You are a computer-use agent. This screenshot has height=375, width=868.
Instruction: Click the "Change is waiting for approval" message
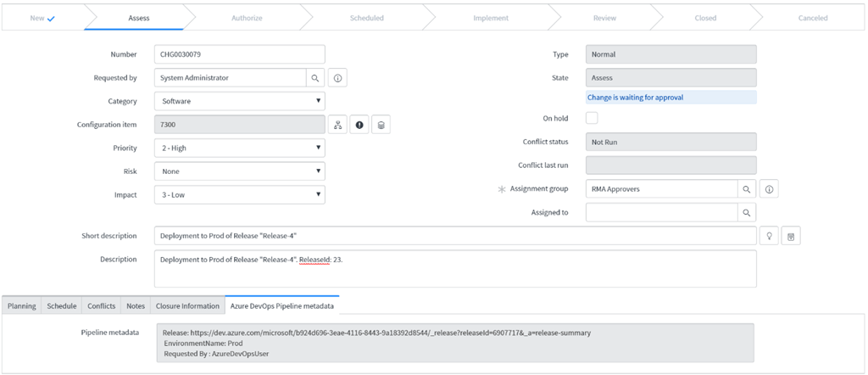coord(635,98)
